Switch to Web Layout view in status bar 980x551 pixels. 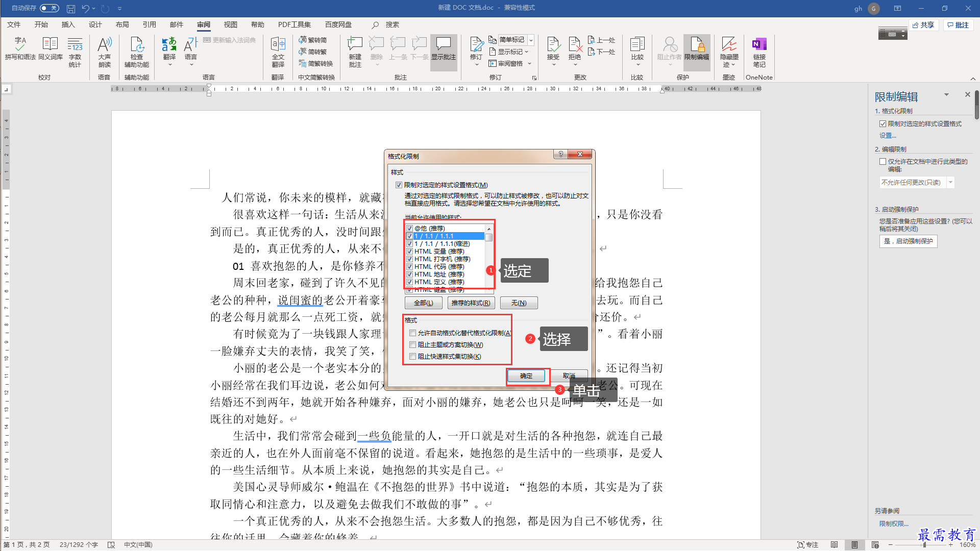click(x=875, y=545)
